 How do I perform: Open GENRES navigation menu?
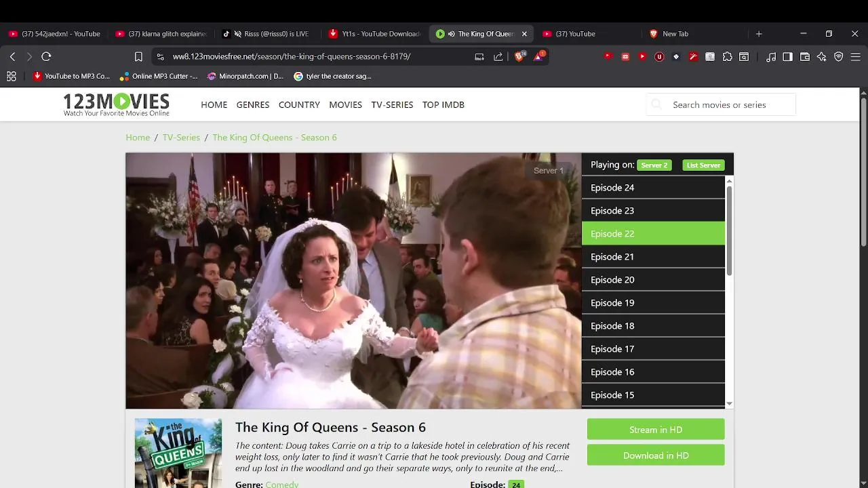point(253,105)
